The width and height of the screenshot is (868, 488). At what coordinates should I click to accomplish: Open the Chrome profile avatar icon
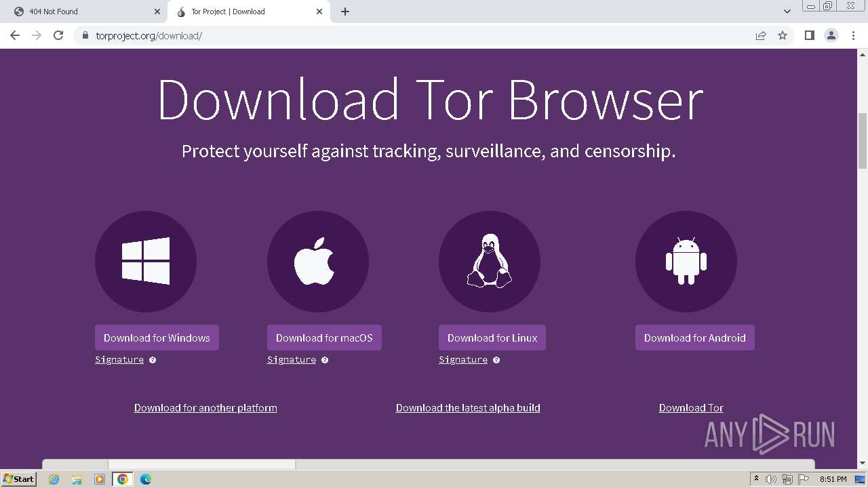point(831,35)
